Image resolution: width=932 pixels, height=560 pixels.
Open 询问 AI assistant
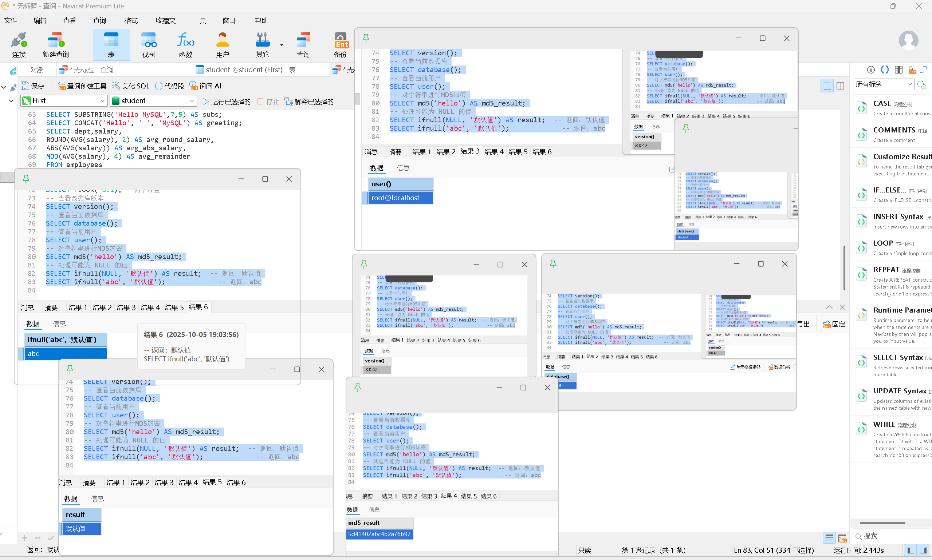(x=205, y=86)
